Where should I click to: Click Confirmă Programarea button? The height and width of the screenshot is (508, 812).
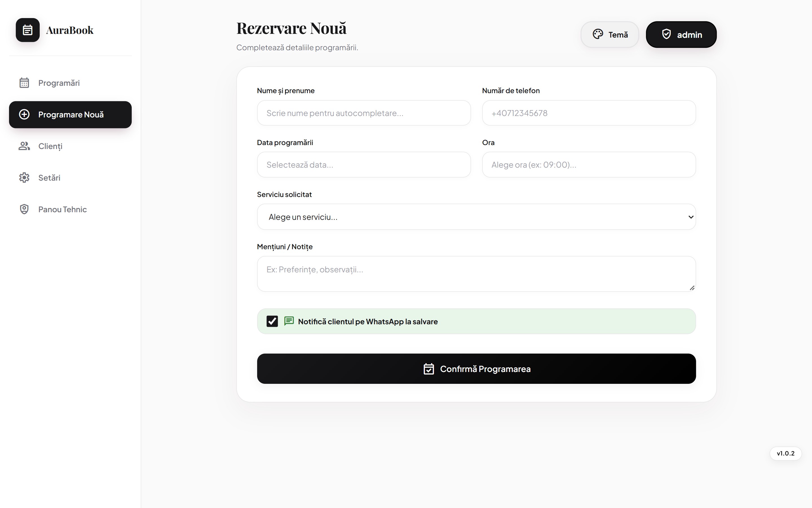(476, 369)
